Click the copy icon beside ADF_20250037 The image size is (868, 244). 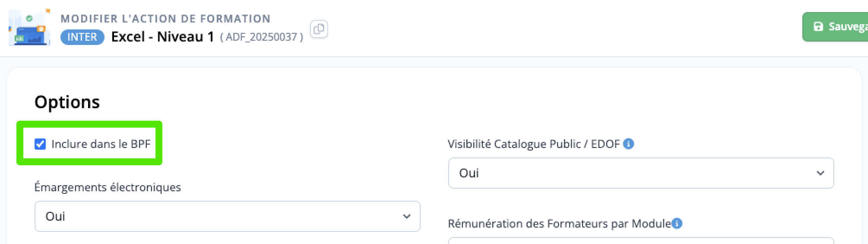[319, 29]
